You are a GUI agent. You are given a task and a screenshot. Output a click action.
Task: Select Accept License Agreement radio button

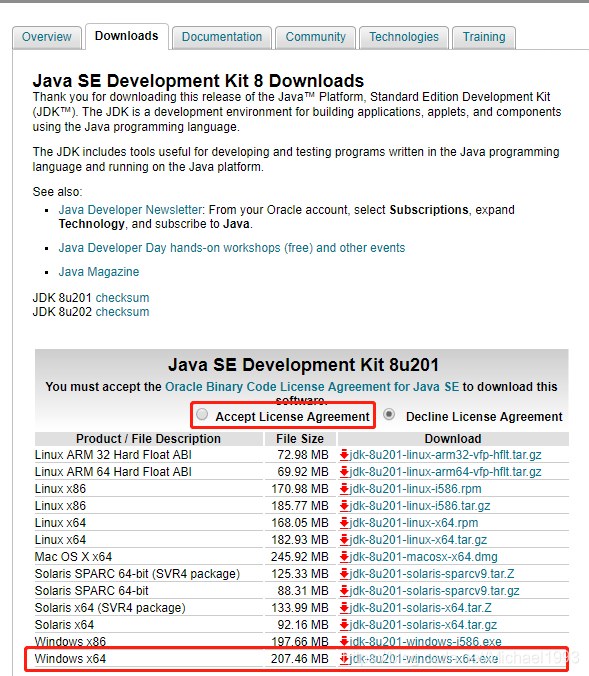tap(202, 414)
